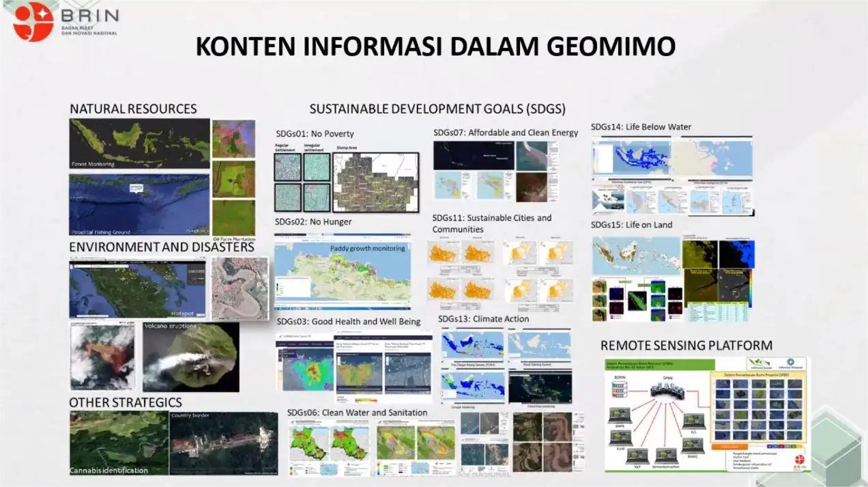Click the SDGs14: Life Below Water label

tap(641, 126)
